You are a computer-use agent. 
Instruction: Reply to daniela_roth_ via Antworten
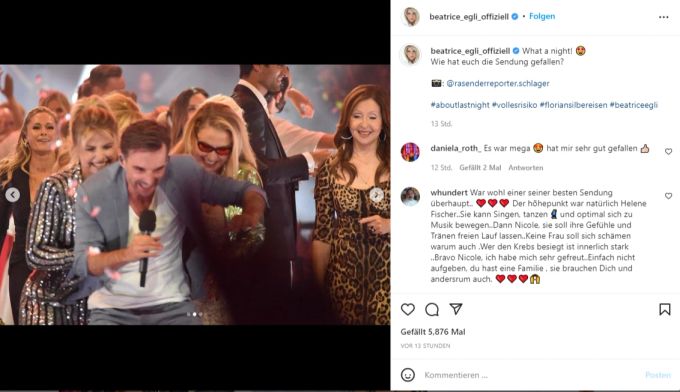(526, 168)
